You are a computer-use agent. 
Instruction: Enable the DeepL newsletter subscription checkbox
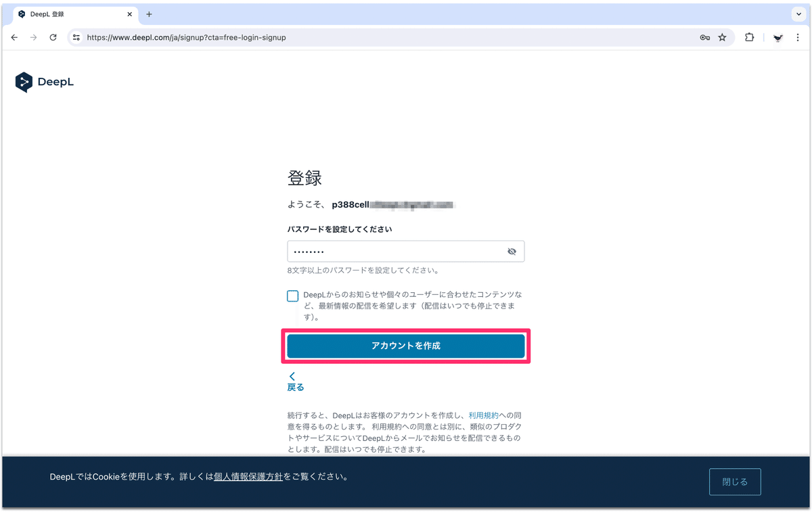tap(292, 296)
